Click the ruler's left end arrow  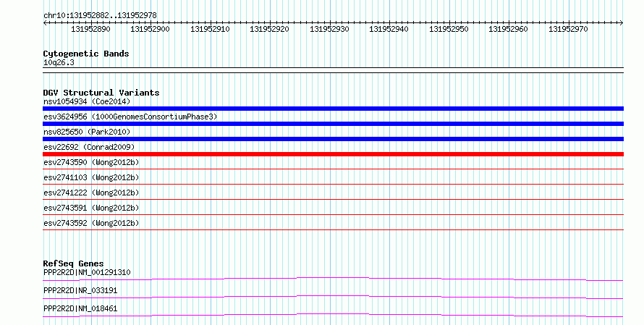[45, 23]
